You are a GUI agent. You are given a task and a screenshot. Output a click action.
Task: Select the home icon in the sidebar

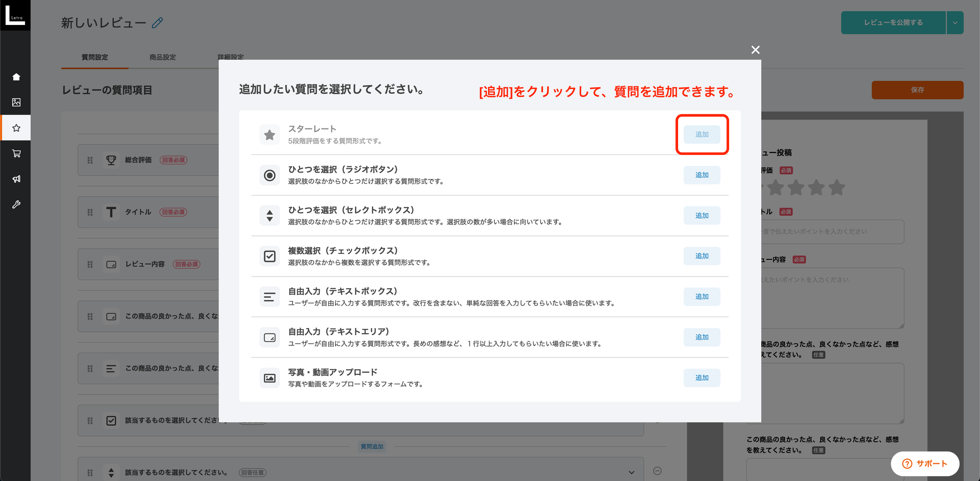(16, 76)
